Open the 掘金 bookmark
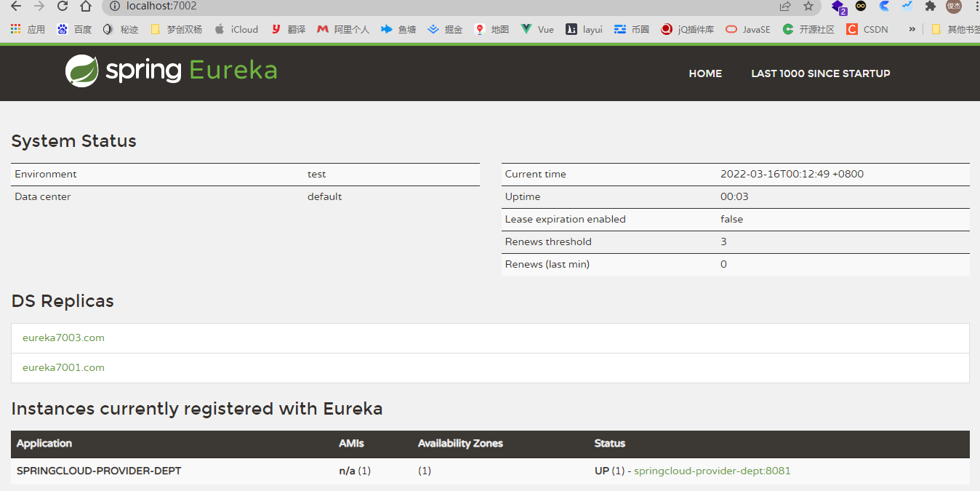 [446, 30]
